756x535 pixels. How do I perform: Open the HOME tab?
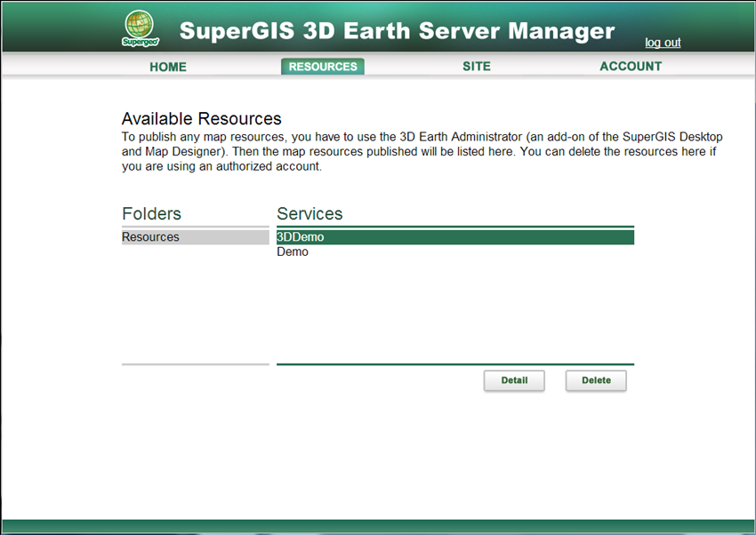[168, 67]
